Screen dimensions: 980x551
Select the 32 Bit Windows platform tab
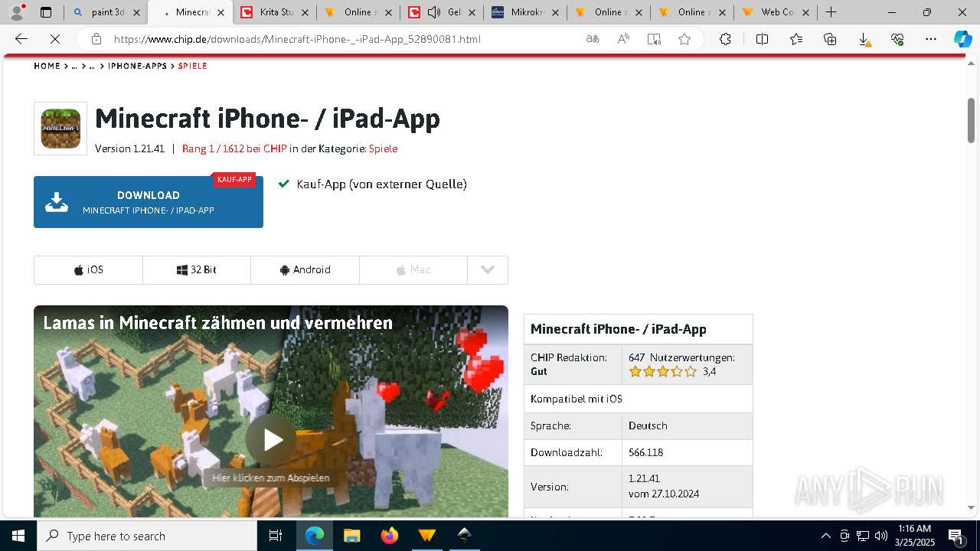(x=197, y=270)
